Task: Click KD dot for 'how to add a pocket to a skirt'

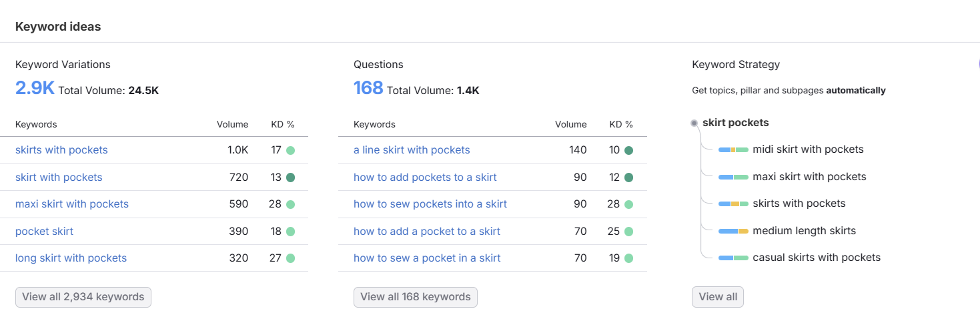Action: (628, 232)
